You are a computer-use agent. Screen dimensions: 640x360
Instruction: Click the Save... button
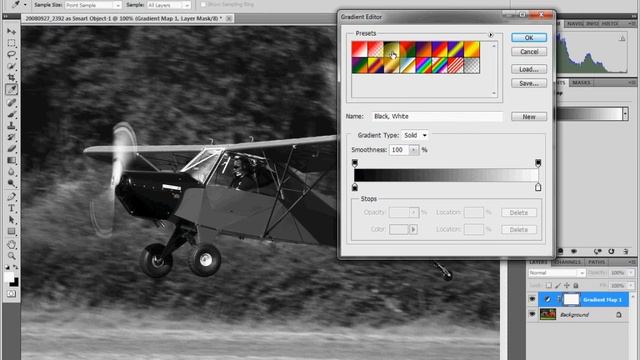(x=529, y=83)
